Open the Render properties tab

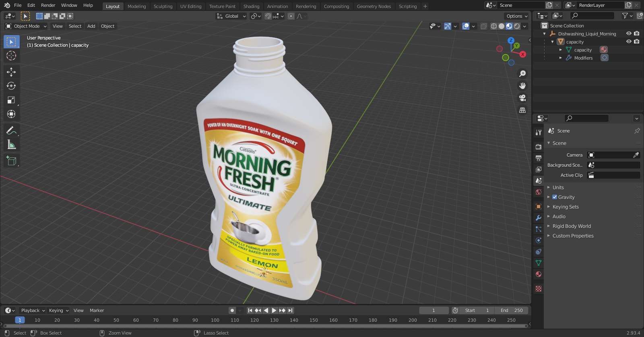pos(539,147)
